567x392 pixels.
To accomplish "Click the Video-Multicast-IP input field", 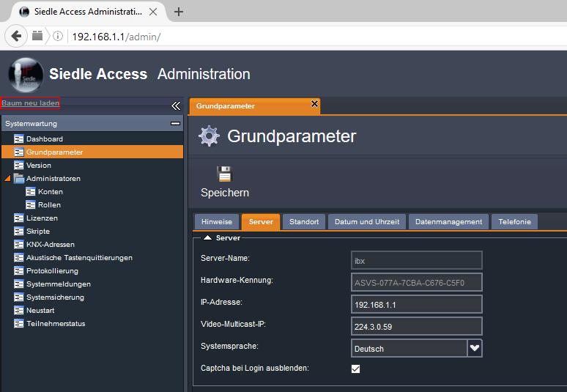I will tap(417, 327).
